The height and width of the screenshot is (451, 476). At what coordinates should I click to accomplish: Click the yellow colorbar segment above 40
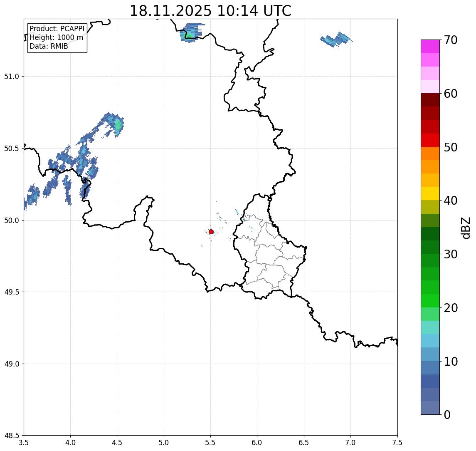point(430,193)
